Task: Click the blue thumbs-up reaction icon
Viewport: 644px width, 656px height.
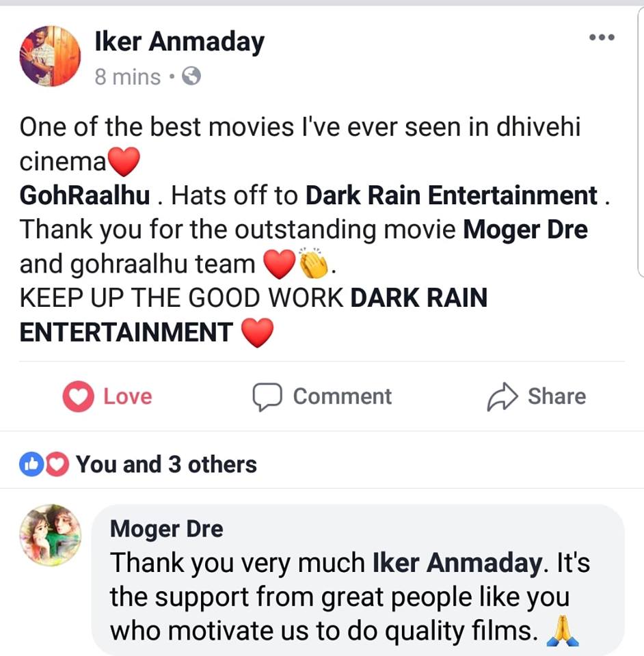Action: pos(31,465)
